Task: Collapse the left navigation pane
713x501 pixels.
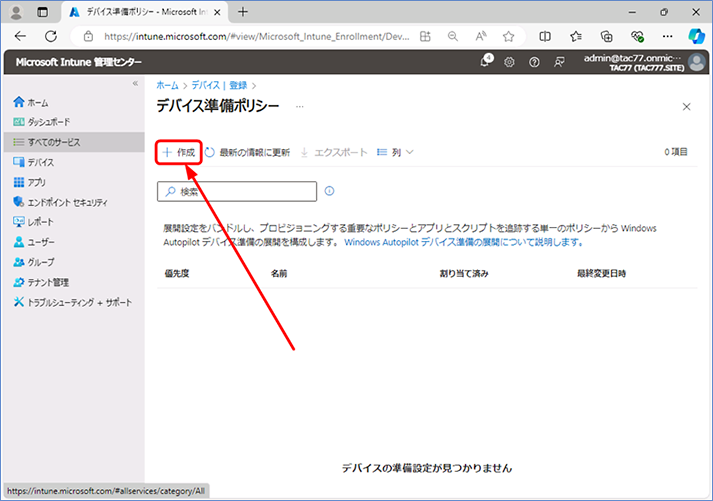Action: coord(135,83)
